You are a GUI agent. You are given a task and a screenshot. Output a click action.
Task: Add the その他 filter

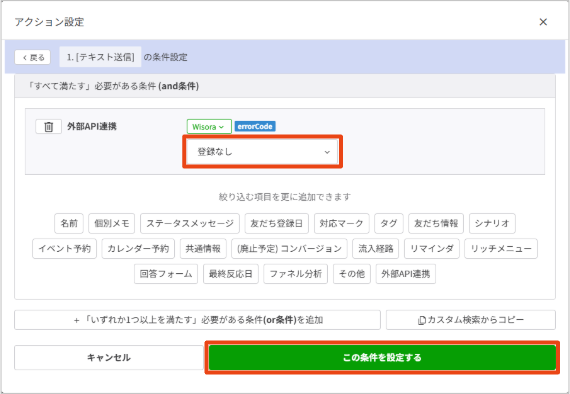tap(352, 274)
